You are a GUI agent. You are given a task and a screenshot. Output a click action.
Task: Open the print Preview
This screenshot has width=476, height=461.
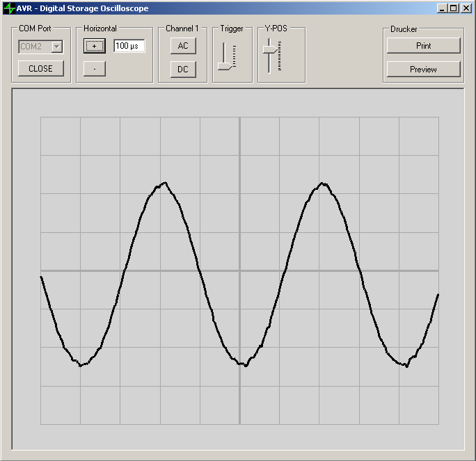[x=424, y=70]
